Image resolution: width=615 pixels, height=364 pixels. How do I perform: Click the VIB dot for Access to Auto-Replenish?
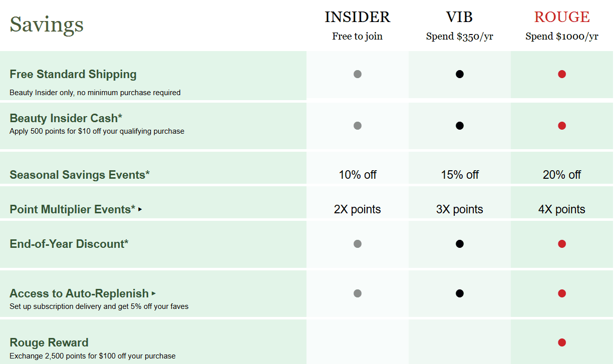[460, 293]
